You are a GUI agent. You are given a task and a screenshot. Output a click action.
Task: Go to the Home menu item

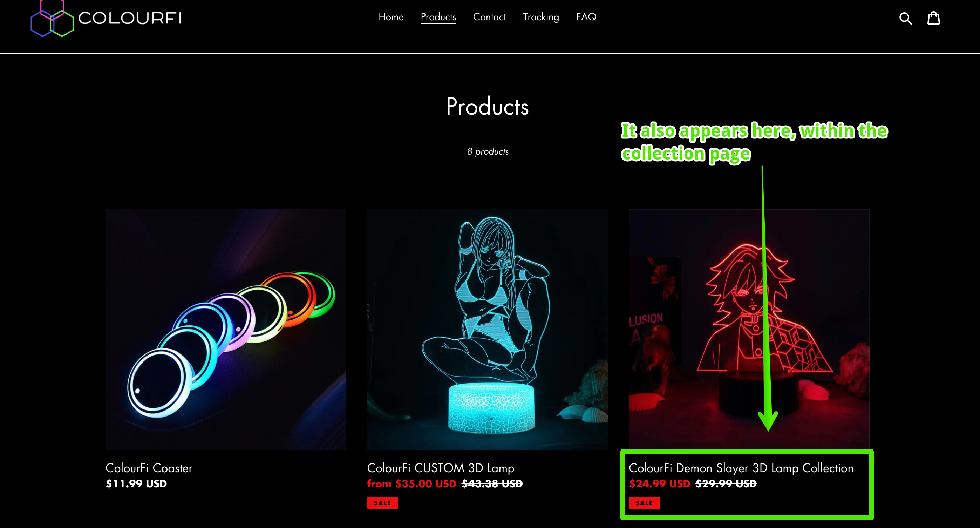tap(391, 17)
